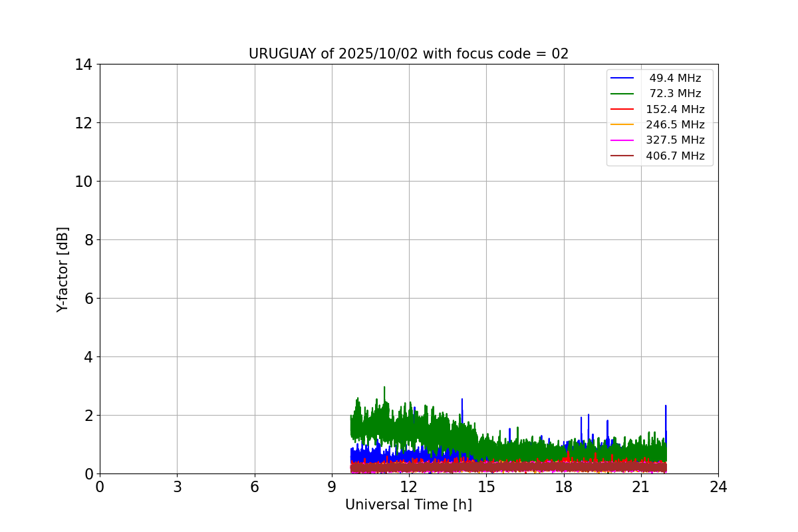This screenshot has width=798, height=532.
Task: Click the y-axis tick label 4
Action: click(x=88, y=357)
